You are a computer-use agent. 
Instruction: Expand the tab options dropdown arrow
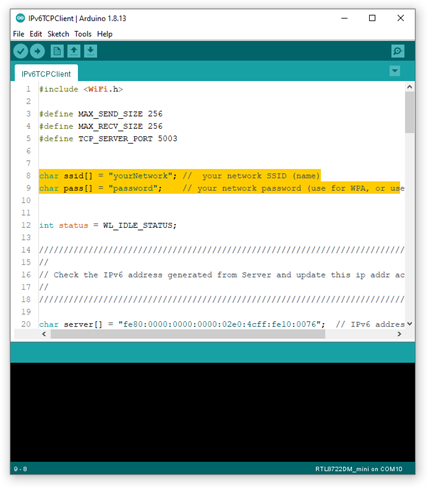point(395,71)
